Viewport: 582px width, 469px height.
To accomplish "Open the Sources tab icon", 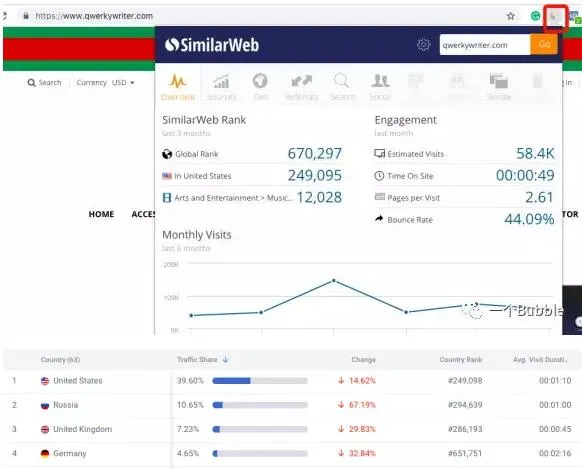I will point(222,87).
